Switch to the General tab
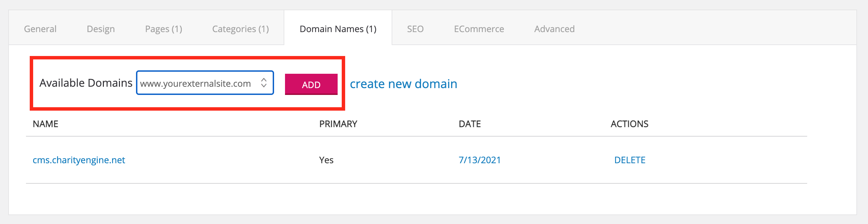The image size is (868, 224). tap(40, 29)
